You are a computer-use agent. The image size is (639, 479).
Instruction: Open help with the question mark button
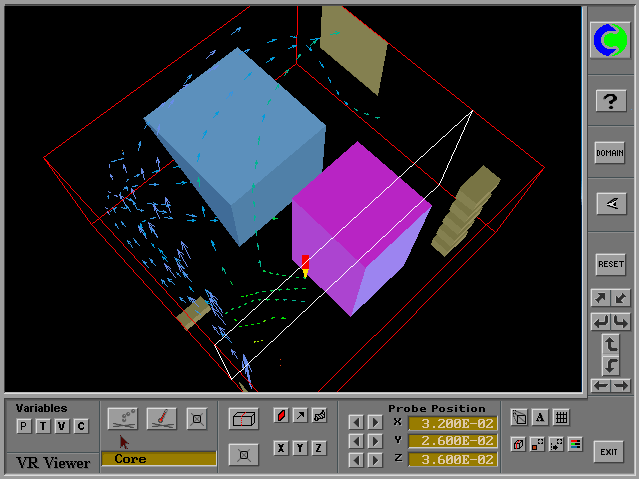(610, 100)
